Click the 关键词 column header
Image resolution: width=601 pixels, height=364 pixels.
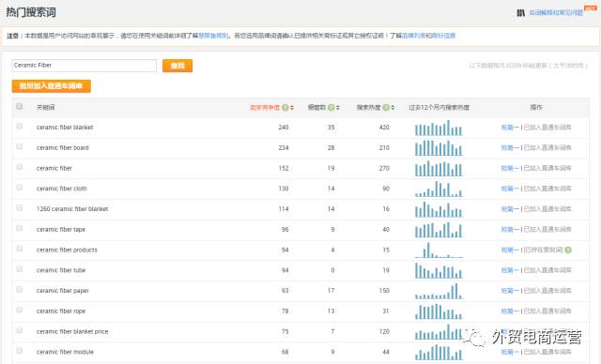tap(46, 108)
